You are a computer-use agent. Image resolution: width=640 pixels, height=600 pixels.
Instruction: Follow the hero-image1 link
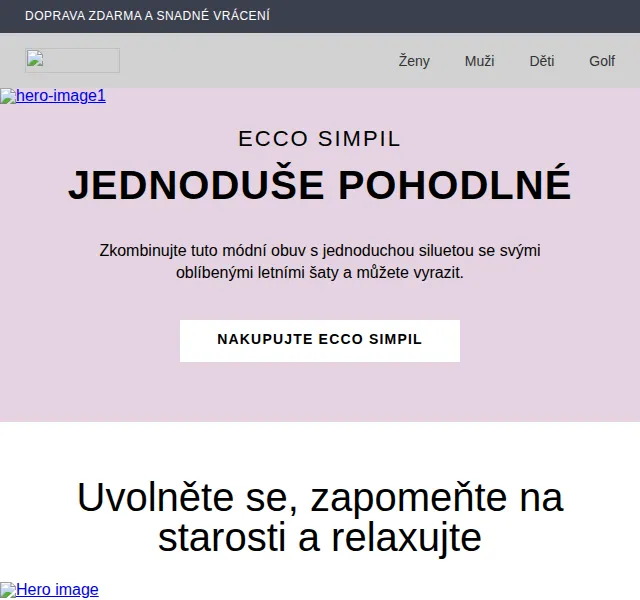(x=53, y=96)
